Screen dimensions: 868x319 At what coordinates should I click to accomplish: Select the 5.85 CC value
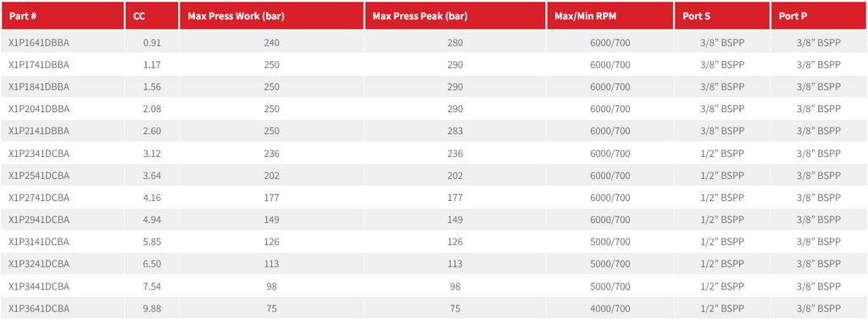point(152,242)
